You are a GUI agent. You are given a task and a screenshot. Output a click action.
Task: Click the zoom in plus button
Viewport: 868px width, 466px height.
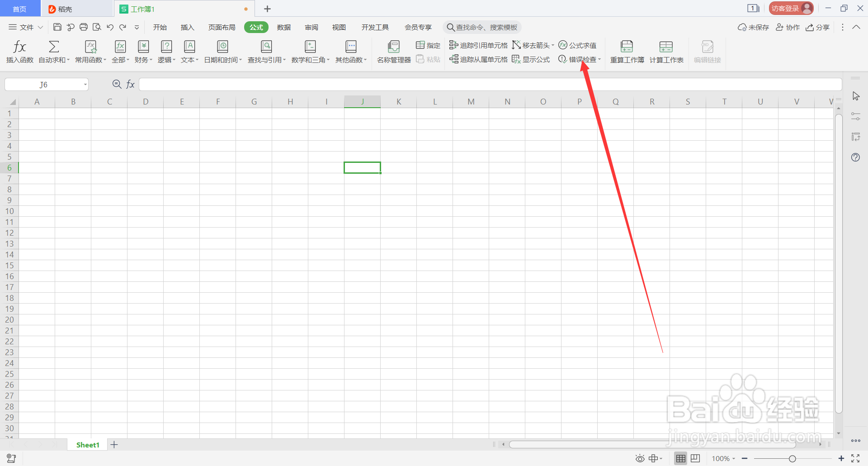click(841, 459)
